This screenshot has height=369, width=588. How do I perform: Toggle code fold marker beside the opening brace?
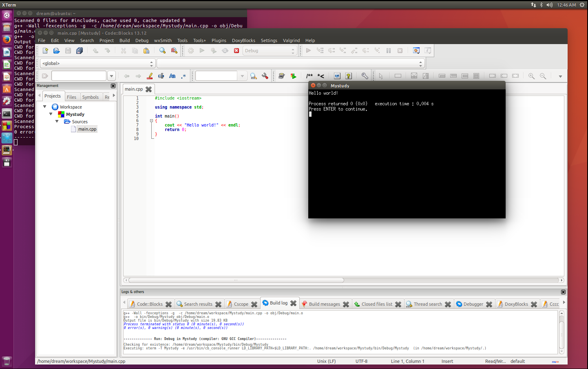pyautogui.click(x=151, y=121)
